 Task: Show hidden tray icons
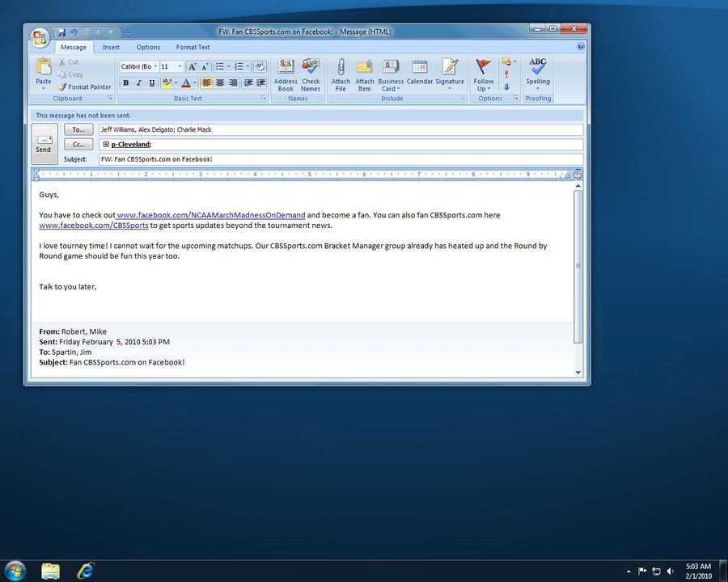coord(629,571)
